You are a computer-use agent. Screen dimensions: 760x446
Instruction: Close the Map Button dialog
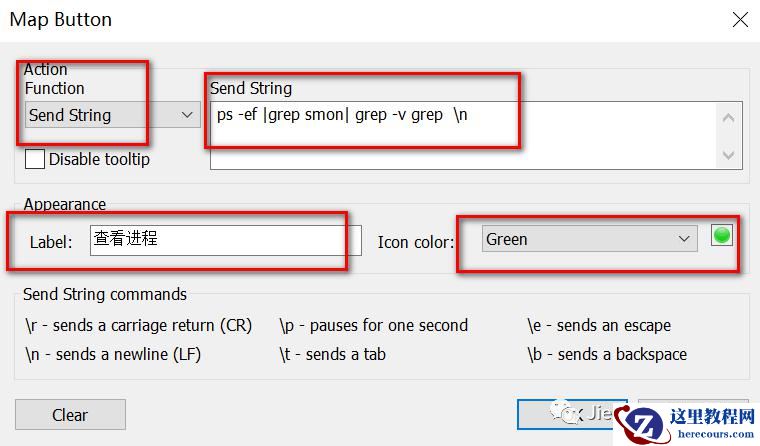click(740, 20)
